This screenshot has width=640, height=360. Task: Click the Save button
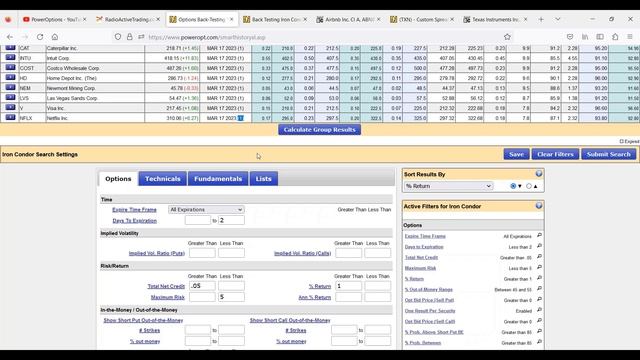pyautogui.click(x=516, y=154)
